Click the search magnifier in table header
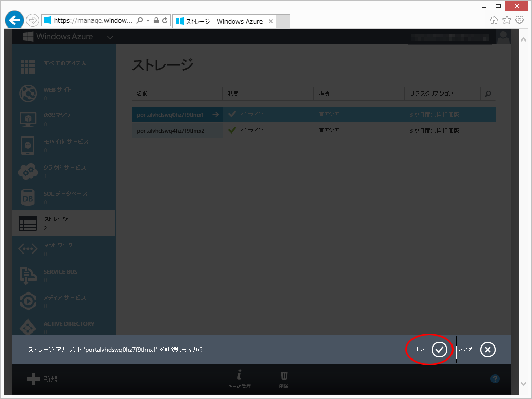 pos(488,94)
